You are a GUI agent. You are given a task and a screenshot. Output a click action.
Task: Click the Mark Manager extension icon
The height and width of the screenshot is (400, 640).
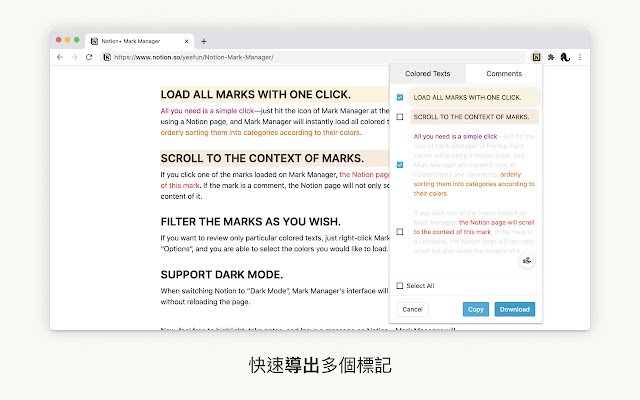pos(536,57)
